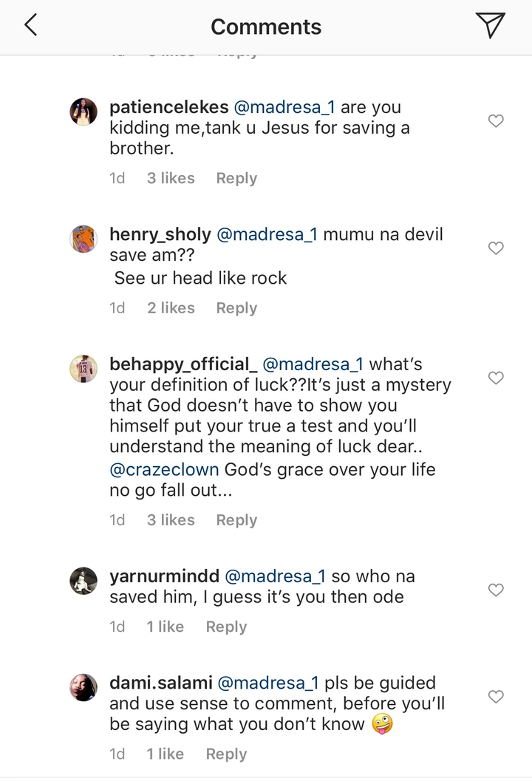Open henry_sholy avatar
Viewport: 532px width, 781px height.
(x=83, y=239)
